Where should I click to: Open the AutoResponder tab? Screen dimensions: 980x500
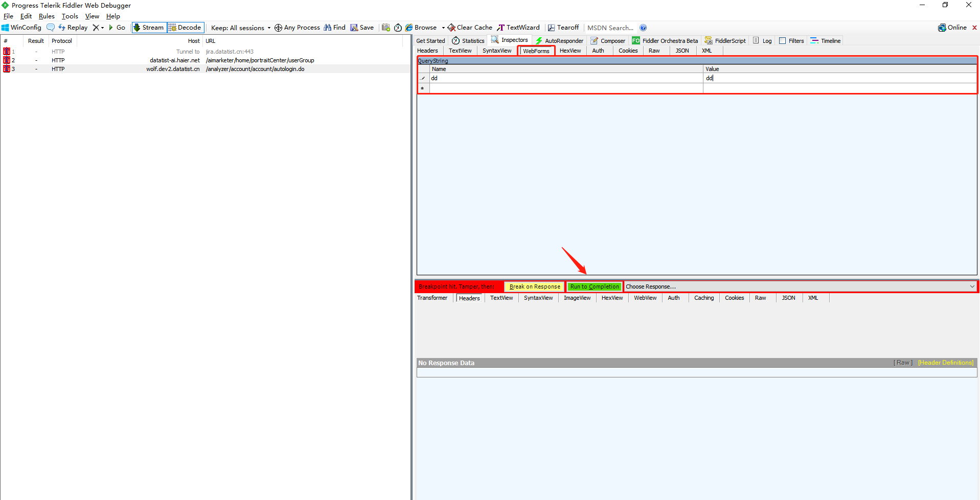(x=559, y=41)
